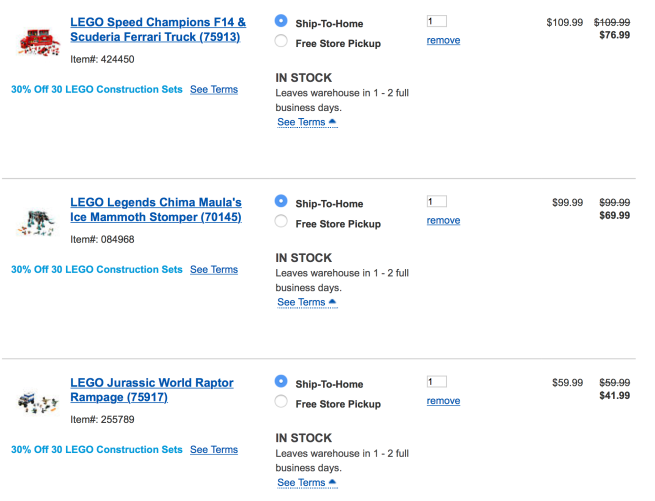Choose Free Store Pickup for the Ferrari Truck

tap(281, 42)
